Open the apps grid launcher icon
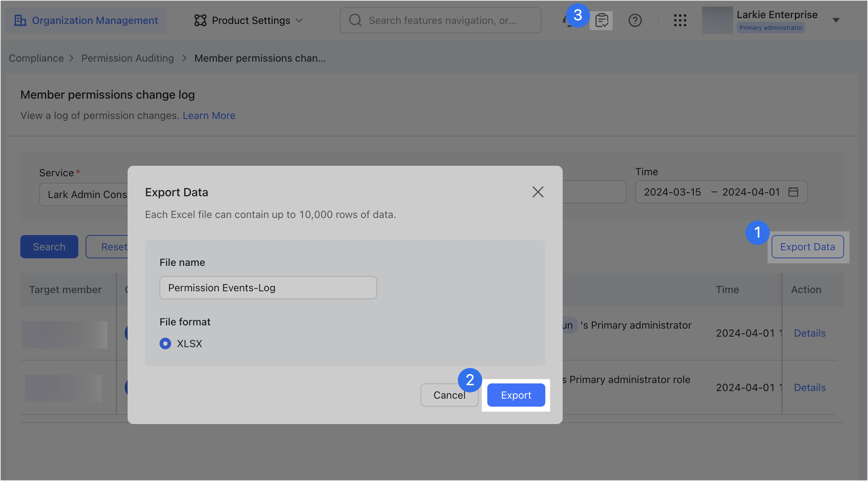This screenshot has width=868, height=481. (x=680, y=20)
